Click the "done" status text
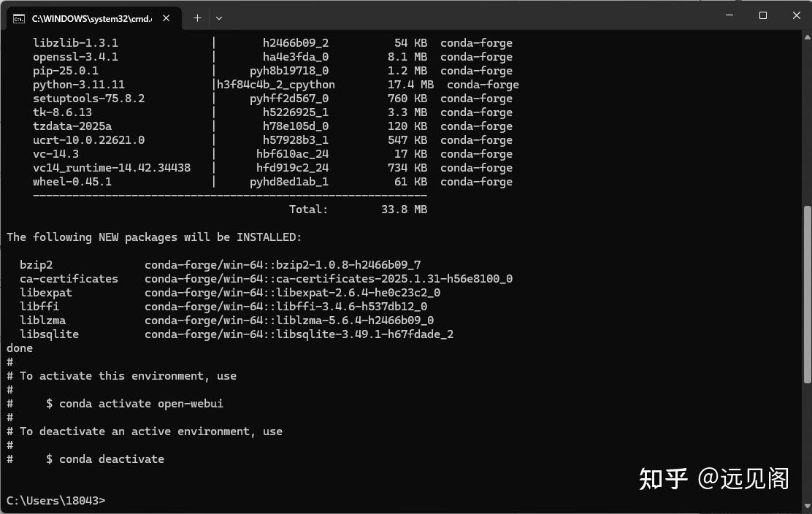Image resolution: width=812 pixels, height=514 pixels. pyautogui.click(x=19, y=348)
